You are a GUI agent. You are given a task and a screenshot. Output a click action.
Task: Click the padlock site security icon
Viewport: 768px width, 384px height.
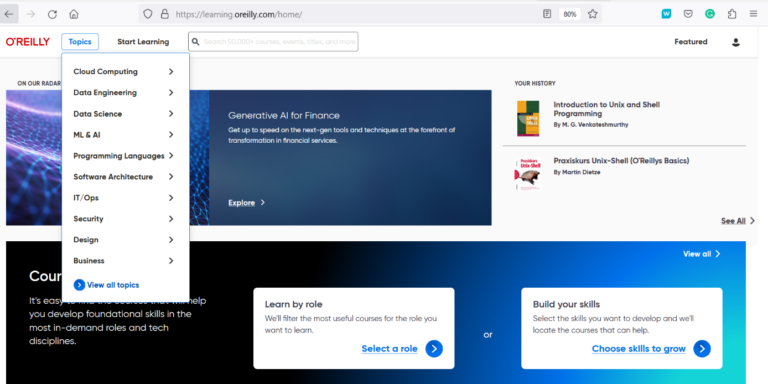(x=165, y=14)
